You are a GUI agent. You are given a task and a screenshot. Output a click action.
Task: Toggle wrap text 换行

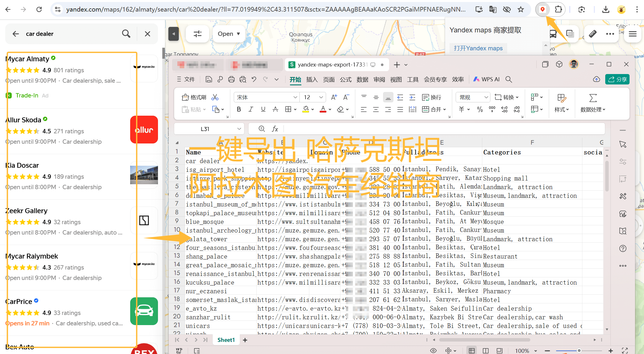(x=432, y=97)
